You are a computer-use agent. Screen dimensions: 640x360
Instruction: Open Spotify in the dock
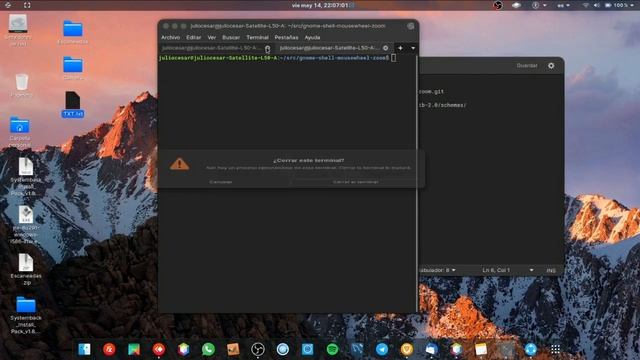332,349
